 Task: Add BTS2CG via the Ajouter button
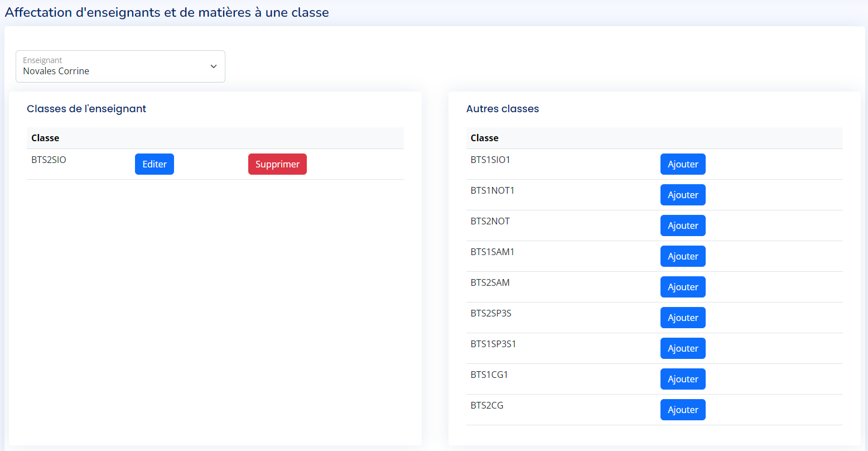683,410
